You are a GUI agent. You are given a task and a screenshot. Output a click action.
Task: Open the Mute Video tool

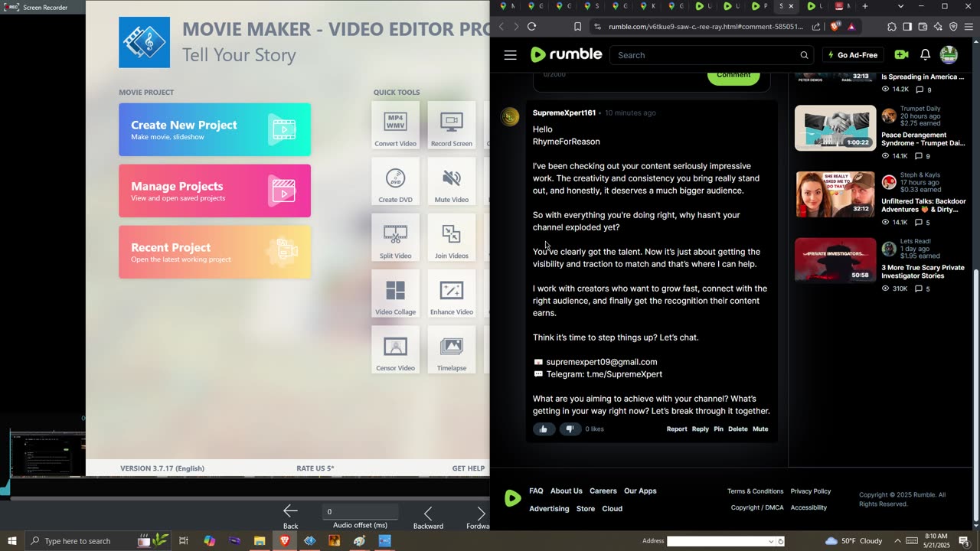point(452,181)
